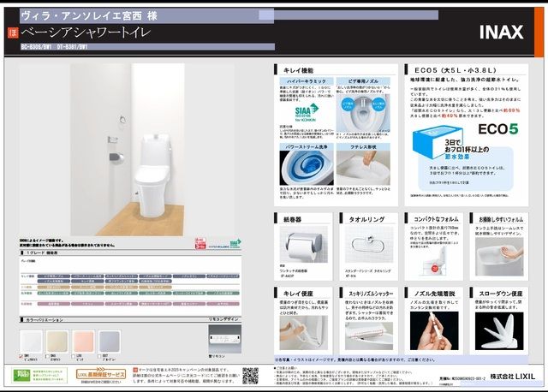
Task: Click the ノズル先端着脱 card heading
Action: click(x=435, y=294)
